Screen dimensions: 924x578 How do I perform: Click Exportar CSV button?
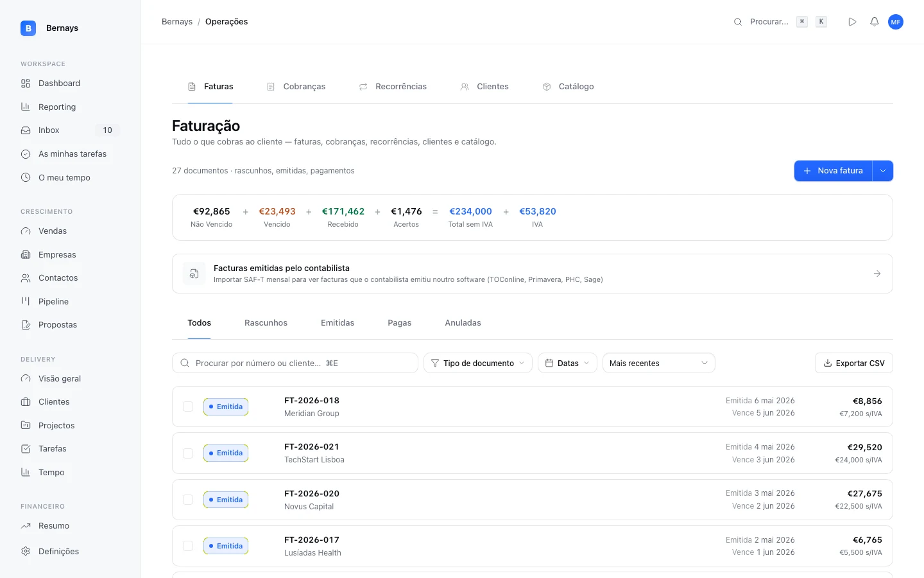coord(853,363)
